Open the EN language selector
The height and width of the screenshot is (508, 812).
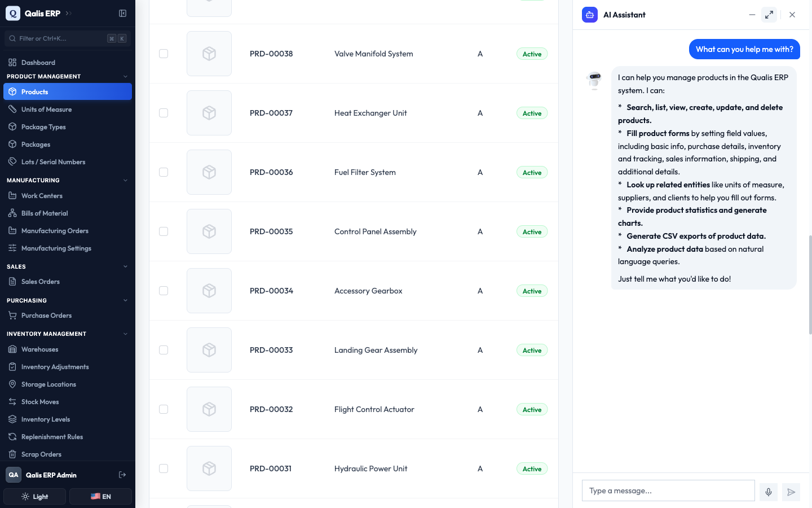coord(100,497)
